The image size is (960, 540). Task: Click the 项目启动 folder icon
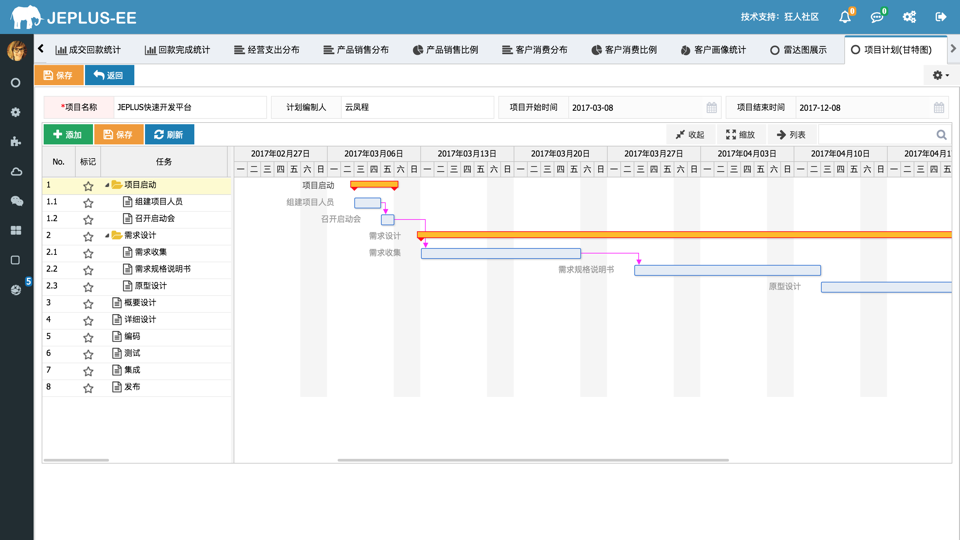[117, 185]
